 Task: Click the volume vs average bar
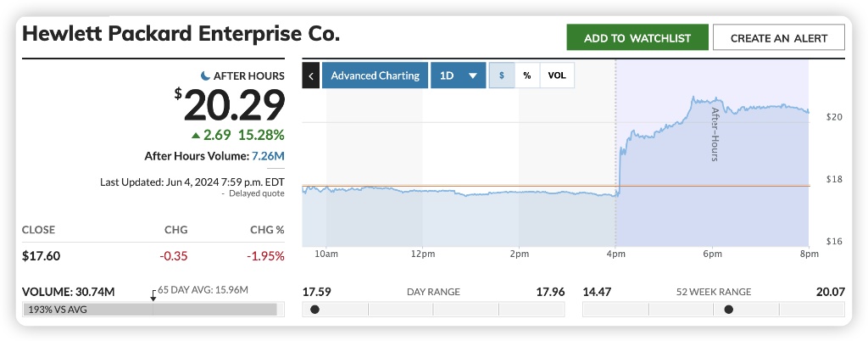pyautogui.click(x=151, y=310)
